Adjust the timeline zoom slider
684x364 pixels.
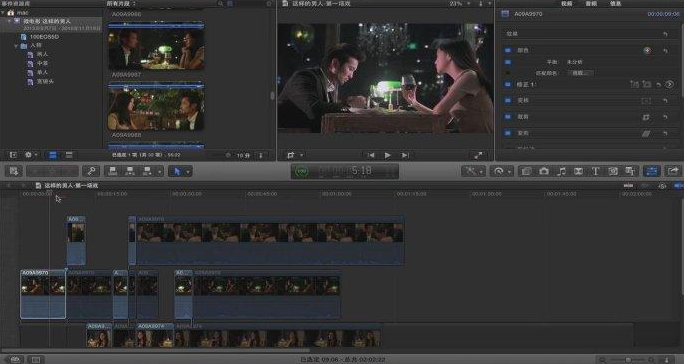[628, 360]
